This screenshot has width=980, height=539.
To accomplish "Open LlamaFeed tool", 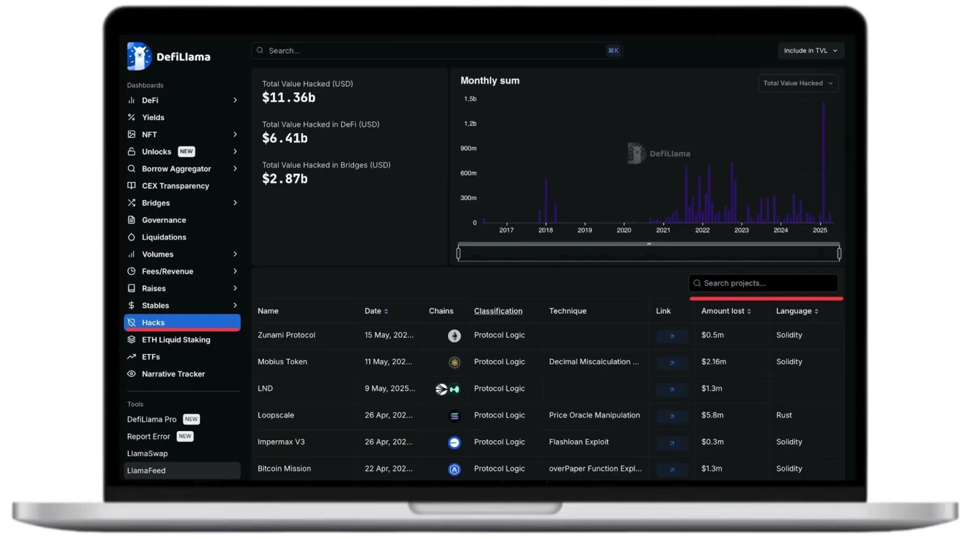I will pyautogui.click(x=182, y=470).
